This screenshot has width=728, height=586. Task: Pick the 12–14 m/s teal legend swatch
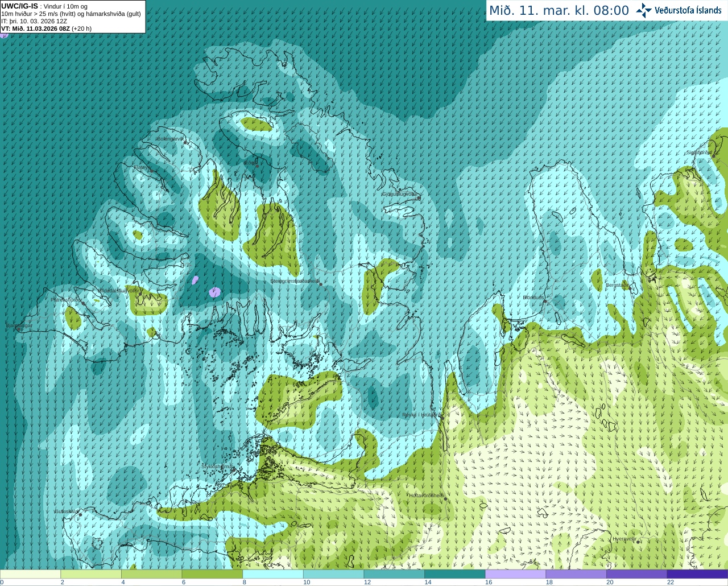(x=394, y=574)
